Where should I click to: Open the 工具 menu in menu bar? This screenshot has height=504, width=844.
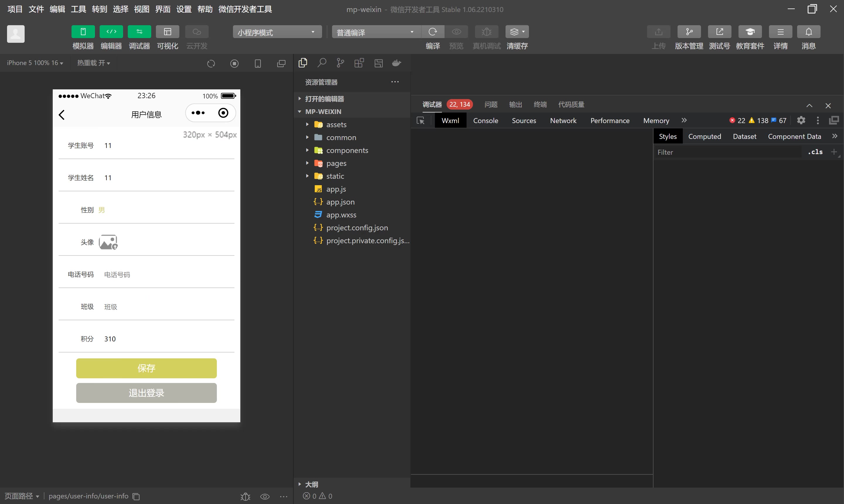[x=78, y=9]
